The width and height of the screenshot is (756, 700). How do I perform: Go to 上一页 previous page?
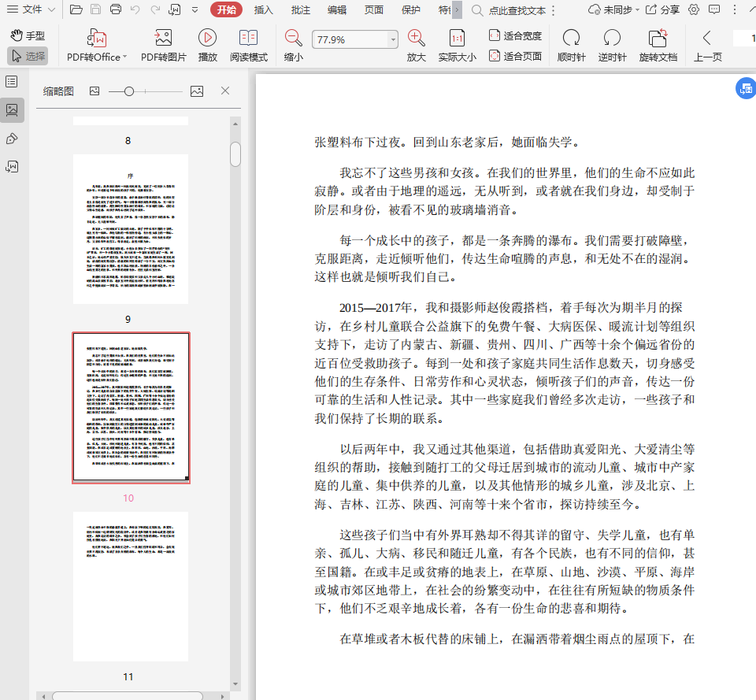(x=707, y=46)
